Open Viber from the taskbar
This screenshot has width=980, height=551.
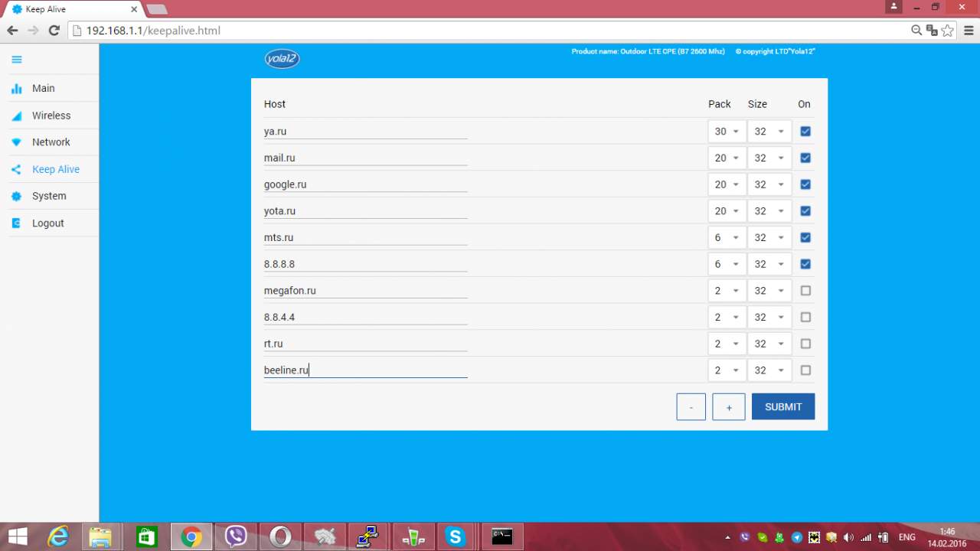pos(236,536)
